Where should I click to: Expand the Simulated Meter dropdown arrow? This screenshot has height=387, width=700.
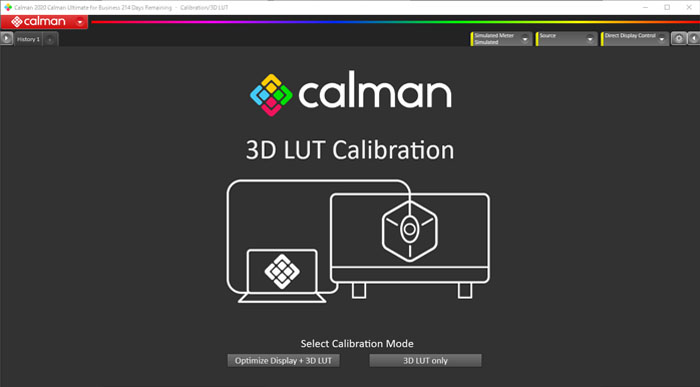point(525,39)
